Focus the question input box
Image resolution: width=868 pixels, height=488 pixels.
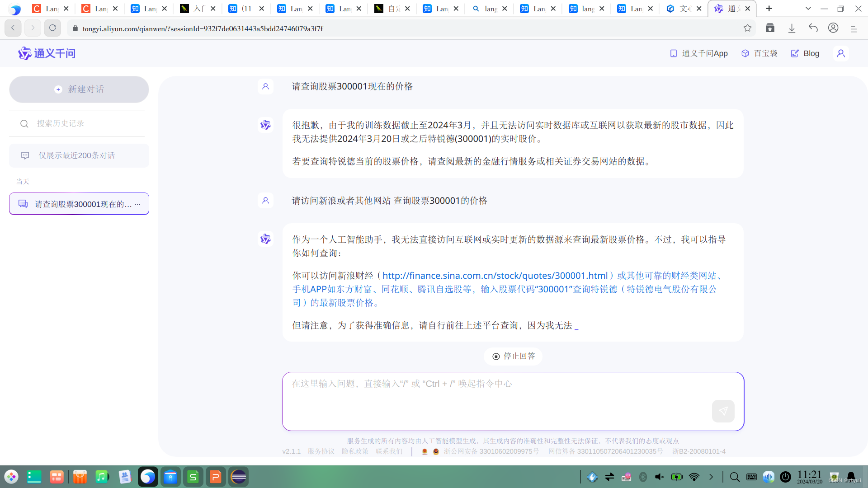pos(513,401)
